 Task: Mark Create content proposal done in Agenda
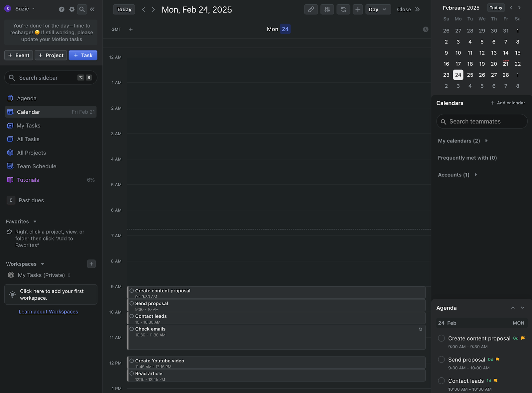click(441, 338)
